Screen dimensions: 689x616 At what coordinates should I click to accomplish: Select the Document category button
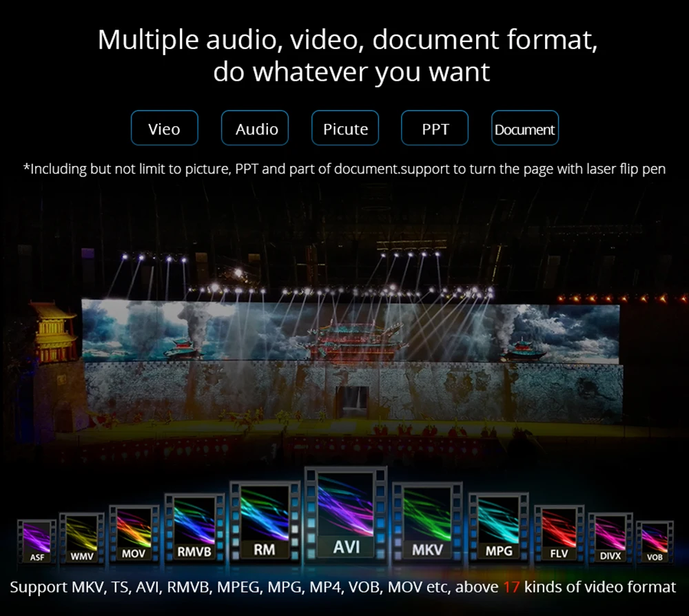(x=524, y=128)
